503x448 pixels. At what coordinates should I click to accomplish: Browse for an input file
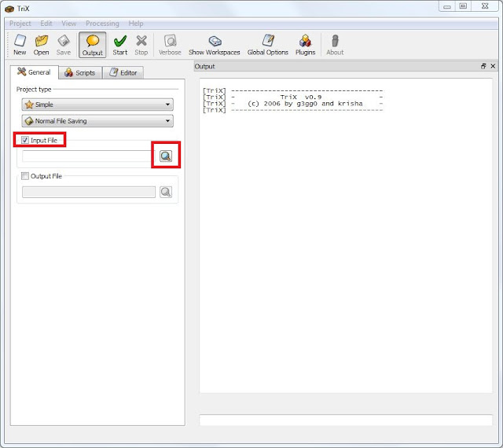(166, 156)
